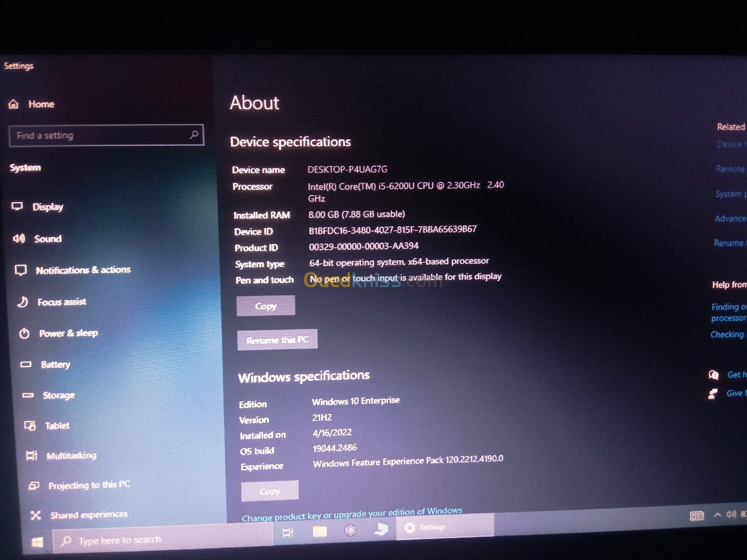Click the Find a setting search box
Screen dimensions: 747x560
106,135
